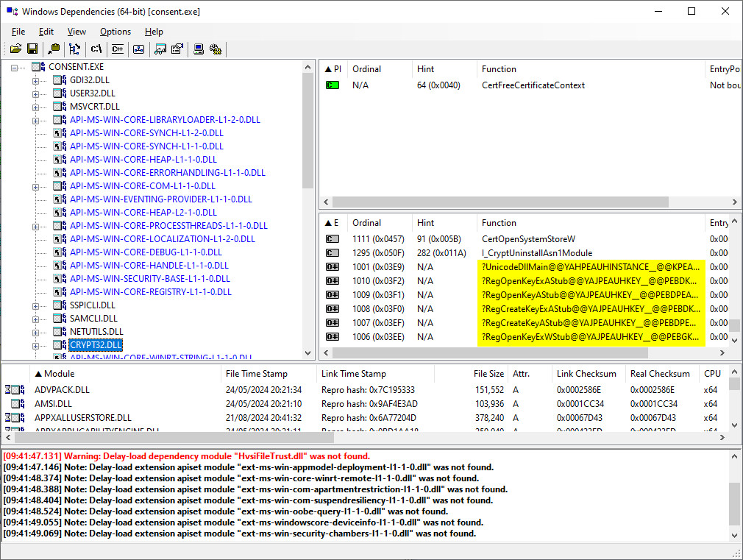
Task: Expand the GDI32.DLL tree node
Action: (x=35, y=81)
